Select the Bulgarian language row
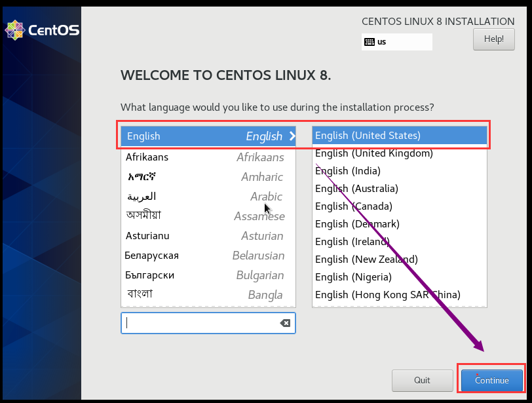This screenshot has height=403, width=532. click(208, 275)
